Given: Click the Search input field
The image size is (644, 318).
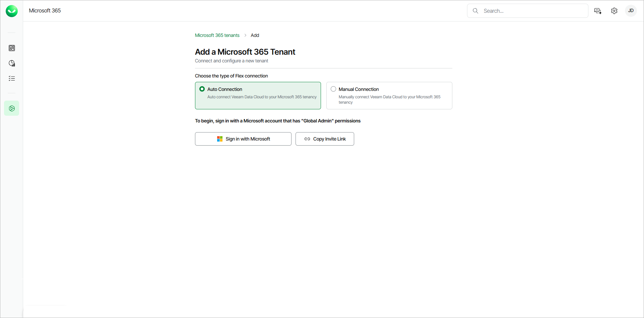Looking at the screenshot, I should coord(528,11).
